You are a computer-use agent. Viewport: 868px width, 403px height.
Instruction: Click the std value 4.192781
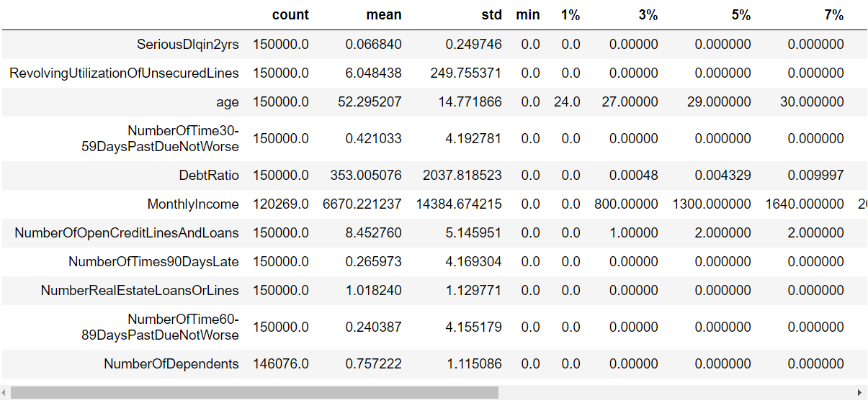474,138
